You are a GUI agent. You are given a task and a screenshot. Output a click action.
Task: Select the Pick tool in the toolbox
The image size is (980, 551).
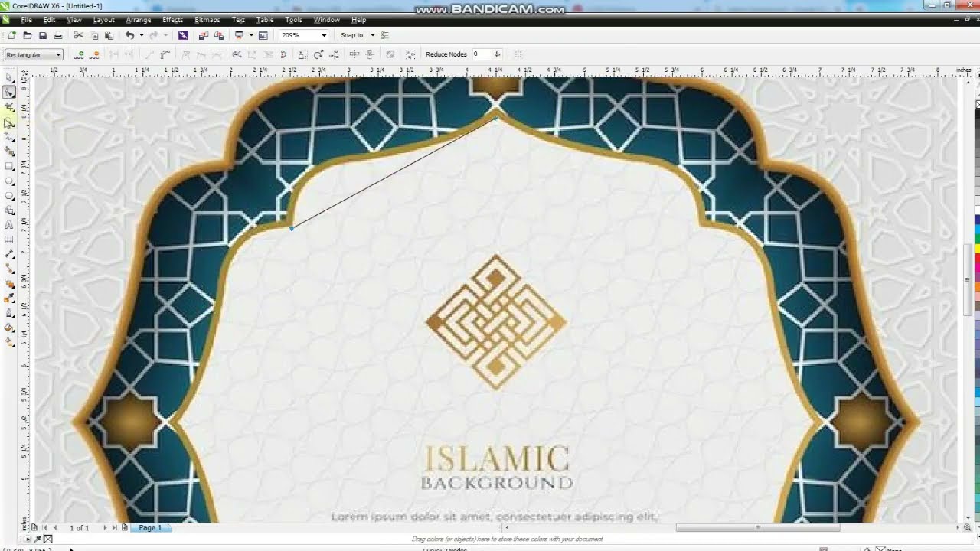pos(9,78)
